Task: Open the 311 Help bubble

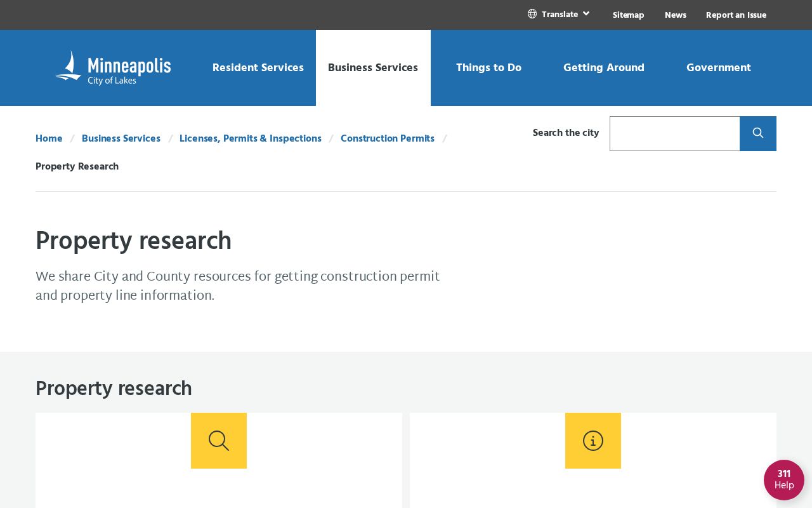Action: point(784,480)
